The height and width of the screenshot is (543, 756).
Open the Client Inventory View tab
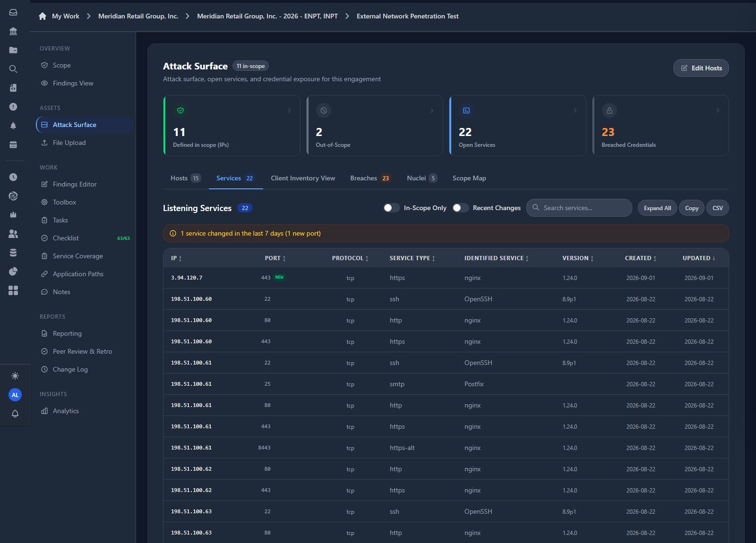point(303,178)
